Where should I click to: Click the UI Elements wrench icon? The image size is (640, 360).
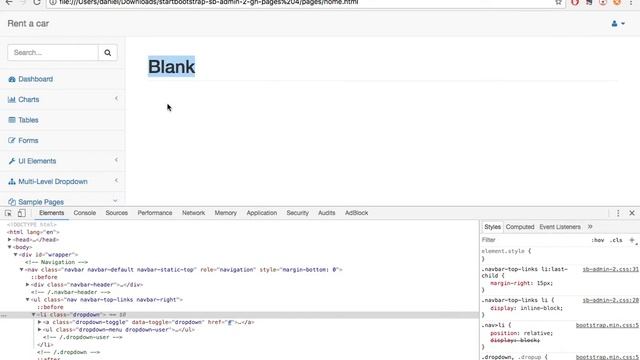tap(11, 161)
